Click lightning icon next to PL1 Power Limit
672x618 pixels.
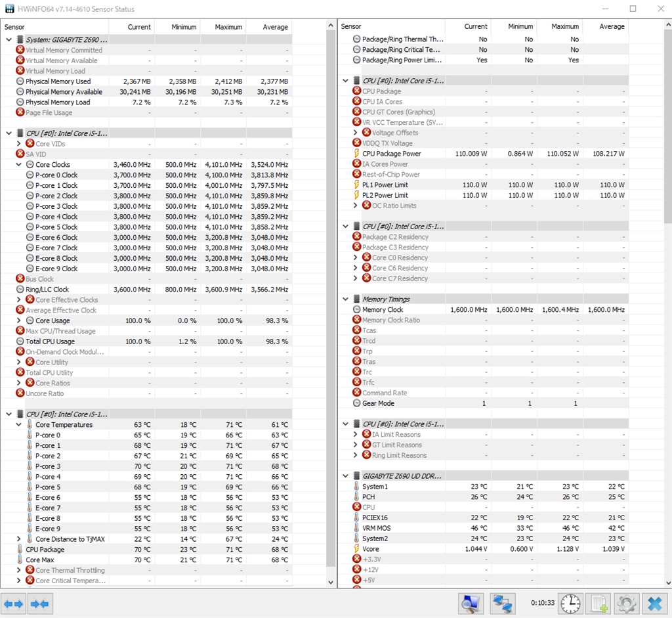tap(356, 185)
